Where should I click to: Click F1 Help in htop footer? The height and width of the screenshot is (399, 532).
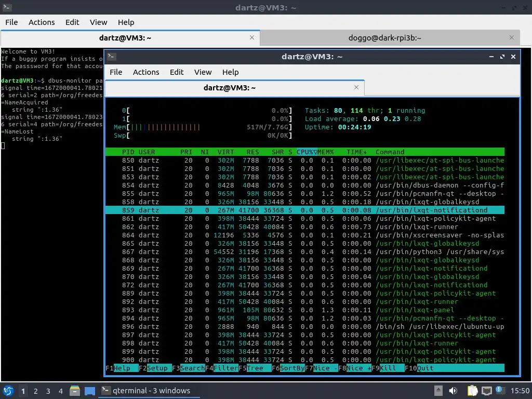click(x=122, y=368)
